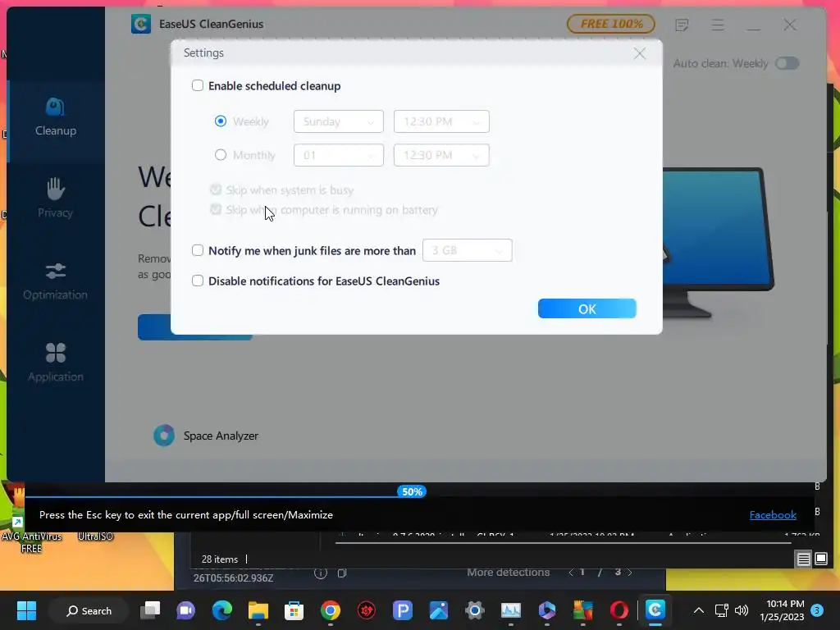Launch Opera browser from taskbar
The height and width of the screenshot is (630, 840).
click(x=619, y=610)
